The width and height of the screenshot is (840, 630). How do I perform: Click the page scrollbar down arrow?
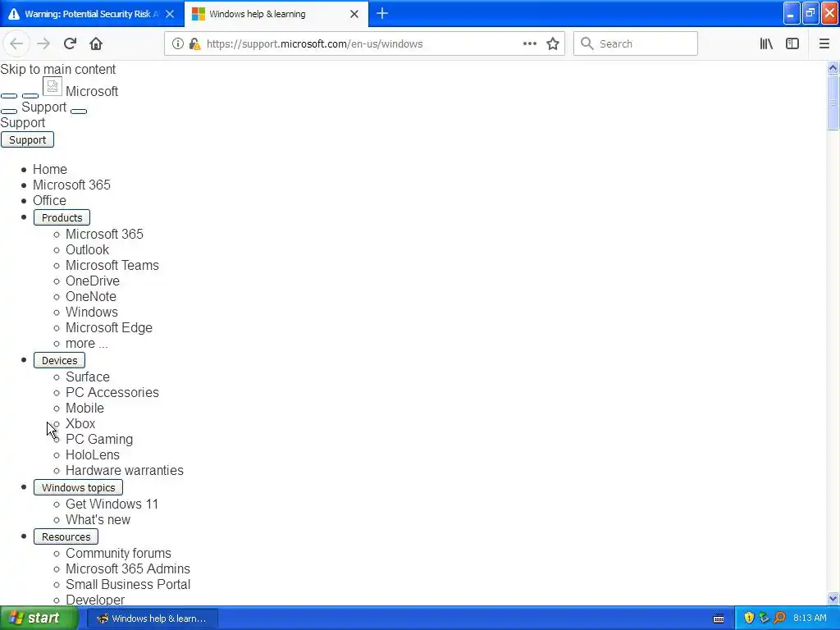click(x=833, y=598)
